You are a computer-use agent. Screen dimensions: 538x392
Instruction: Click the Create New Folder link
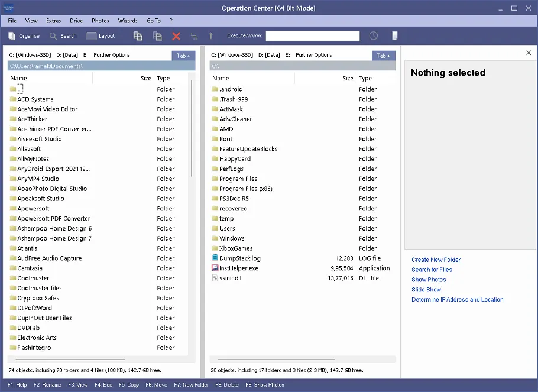coord(436,260)
